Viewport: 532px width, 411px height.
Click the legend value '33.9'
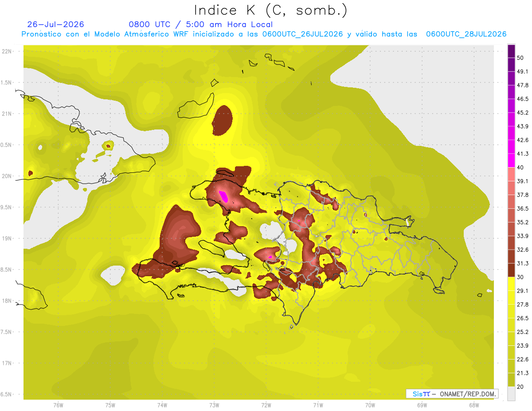click(x=522, y=236)
